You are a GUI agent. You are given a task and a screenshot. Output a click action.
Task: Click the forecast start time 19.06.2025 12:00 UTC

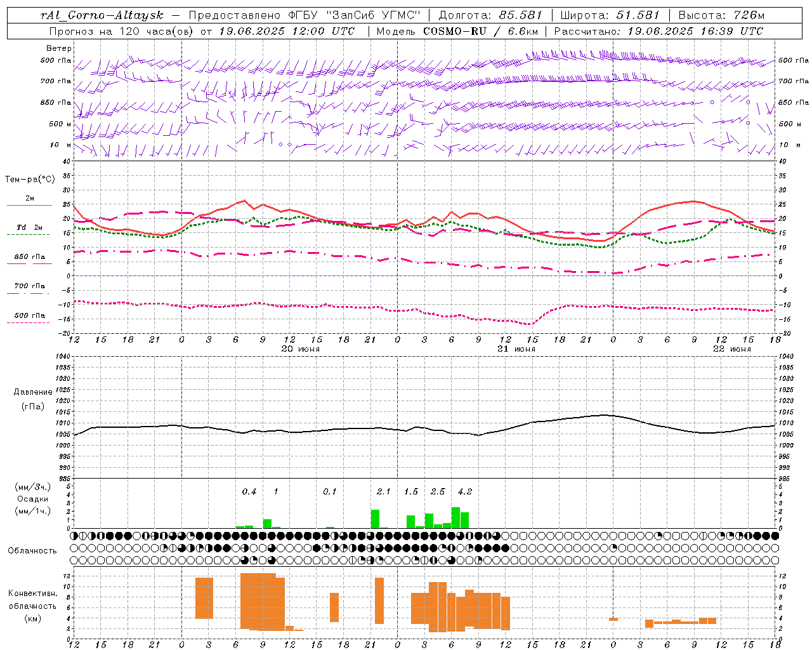(x=286, y=31)
